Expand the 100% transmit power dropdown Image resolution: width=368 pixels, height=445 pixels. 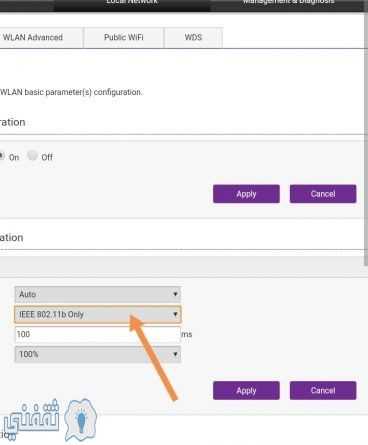pos(98,354)
